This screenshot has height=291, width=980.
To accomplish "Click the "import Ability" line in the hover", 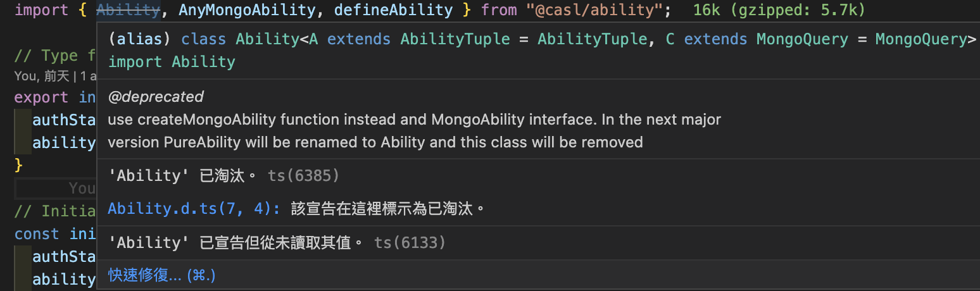I will (x=172, y=62).
